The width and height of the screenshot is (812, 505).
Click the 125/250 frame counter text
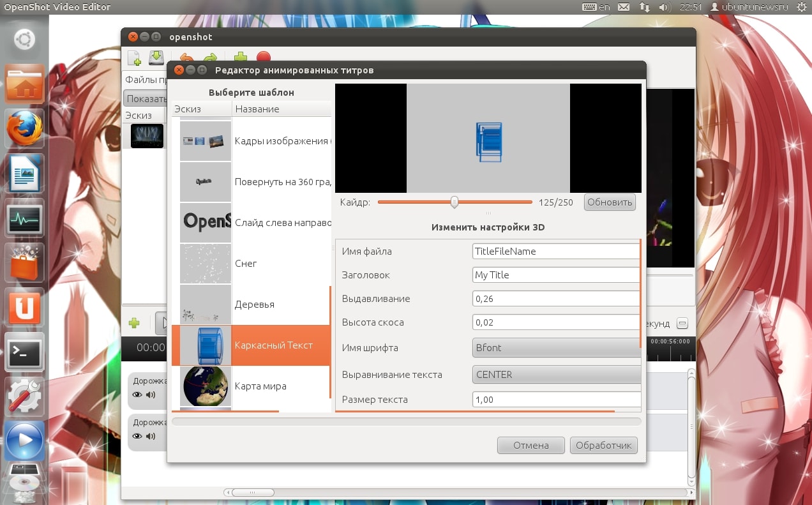tap(556, 202)
